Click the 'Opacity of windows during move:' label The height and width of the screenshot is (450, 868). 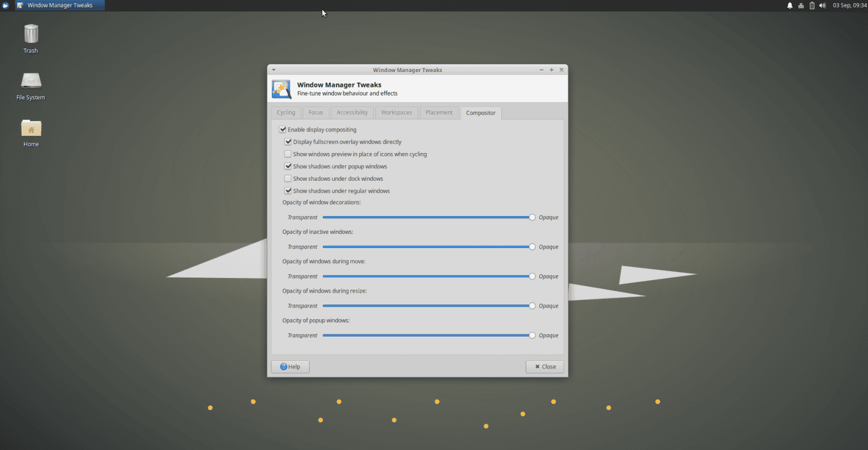tap(324, 262)
